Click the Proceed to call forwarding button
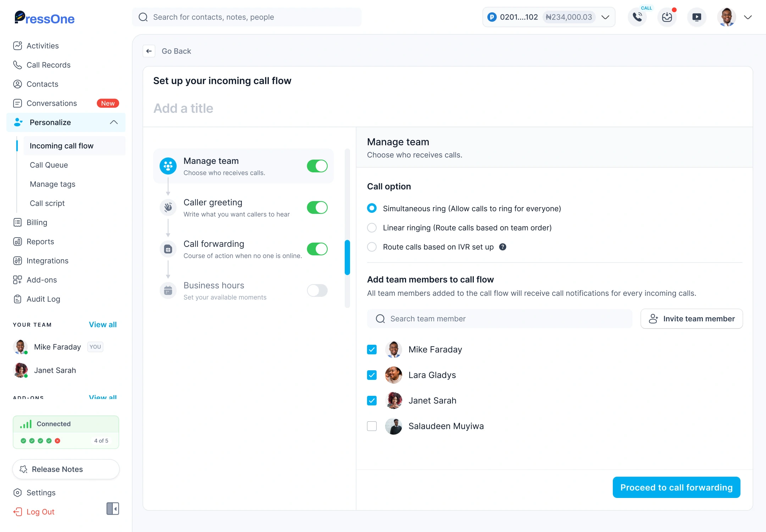This screenshot has width=766, height=532. pos(676,487)
